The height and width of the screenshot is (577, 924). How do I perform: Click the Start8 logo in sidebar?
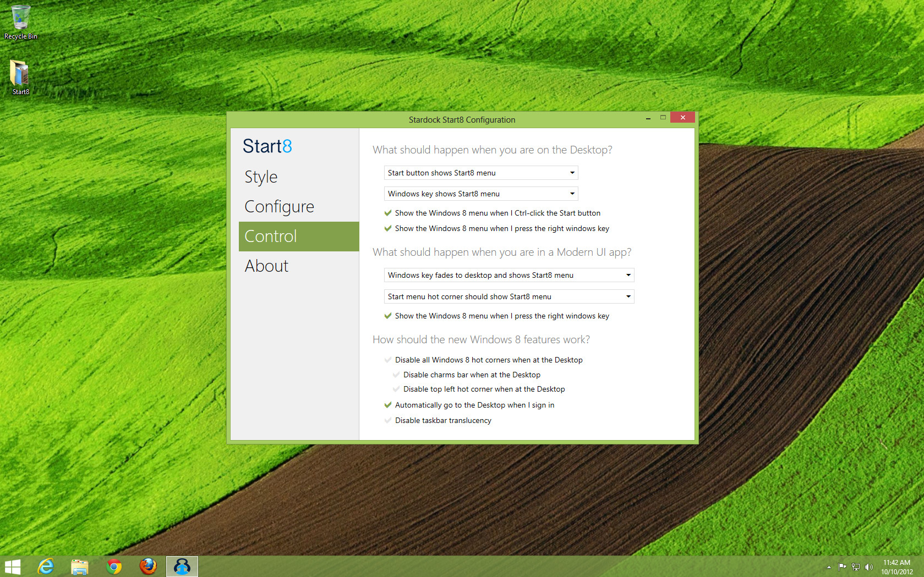267,146
